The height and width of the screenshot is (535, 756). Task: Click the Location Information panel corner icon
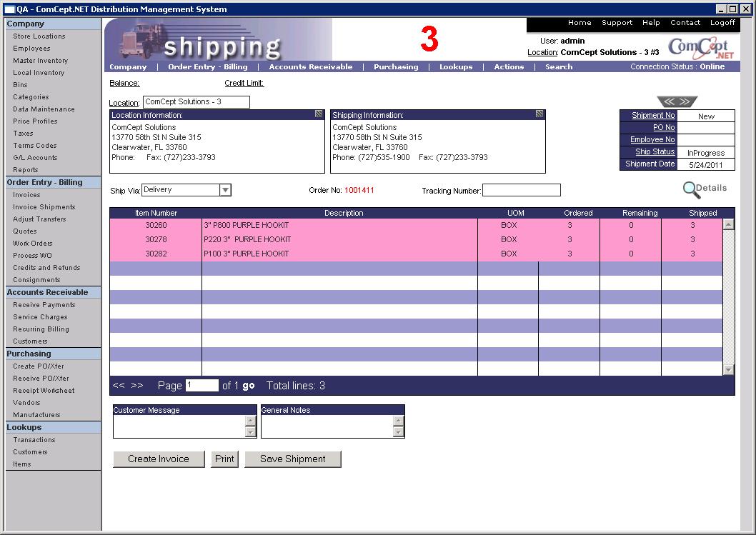(318, 114)
